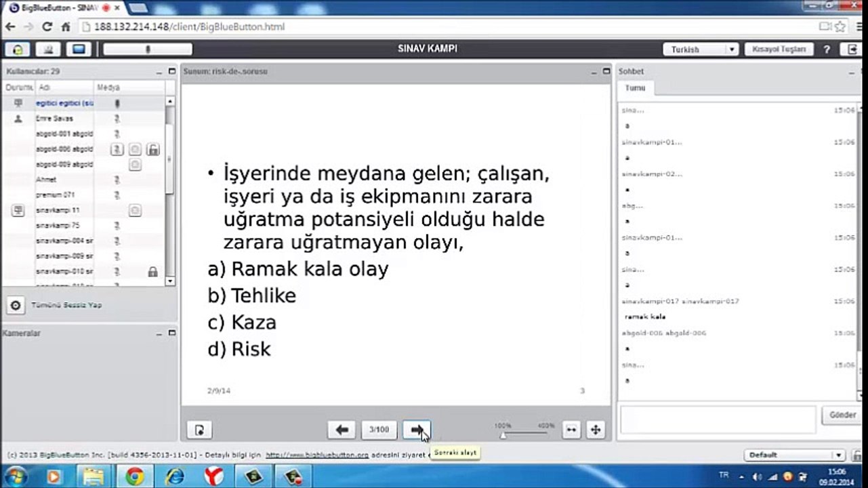868x488 pixels.
Task: Click the microphone mute bar in header
Action: click(148, 49)
